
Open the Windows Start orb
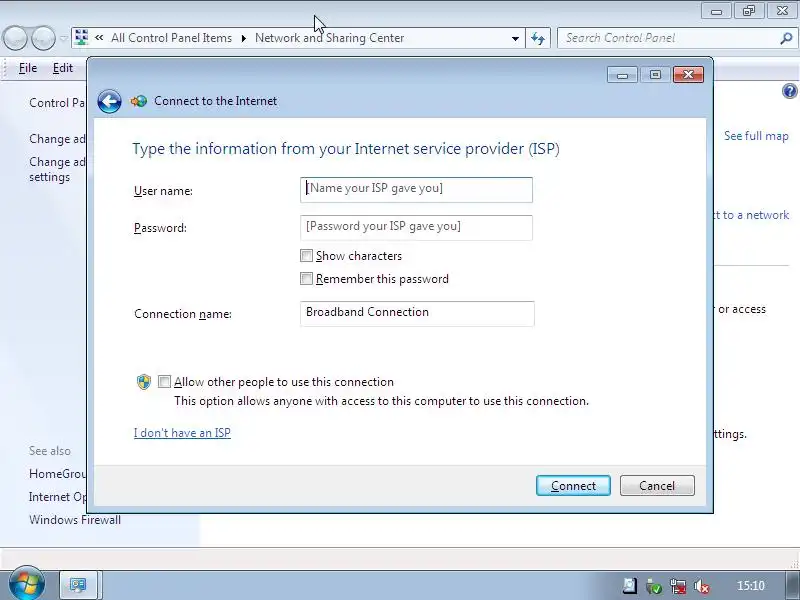point(27,583)
